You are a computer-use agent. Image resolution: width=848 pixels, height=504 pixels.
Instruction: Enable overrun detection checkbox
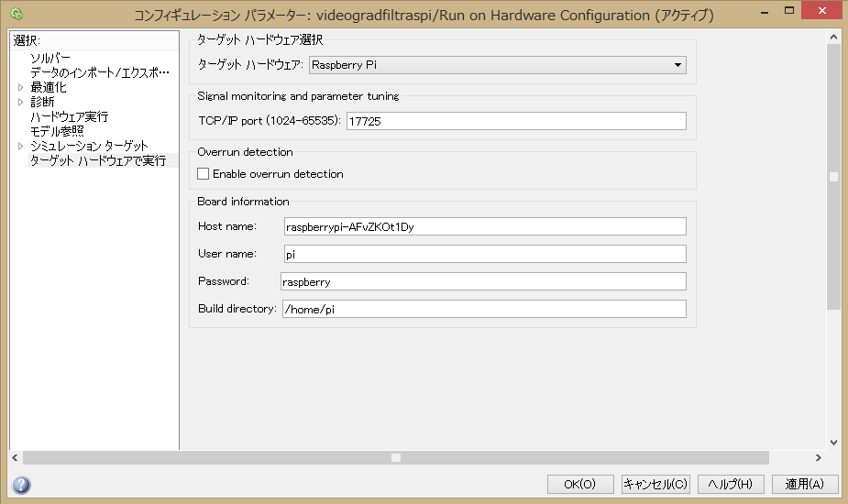[204, 174]
